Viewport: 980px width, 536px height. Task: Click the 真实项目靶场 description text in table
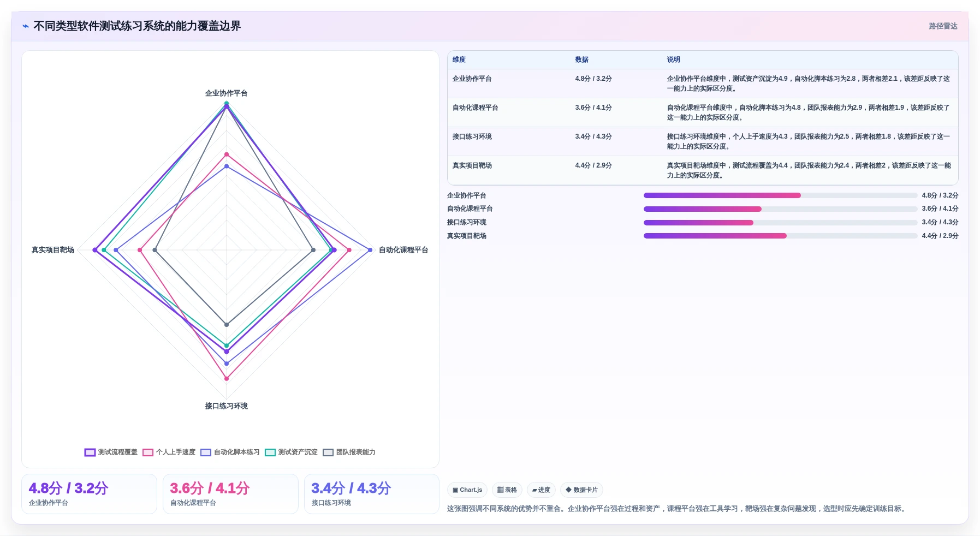809,170
